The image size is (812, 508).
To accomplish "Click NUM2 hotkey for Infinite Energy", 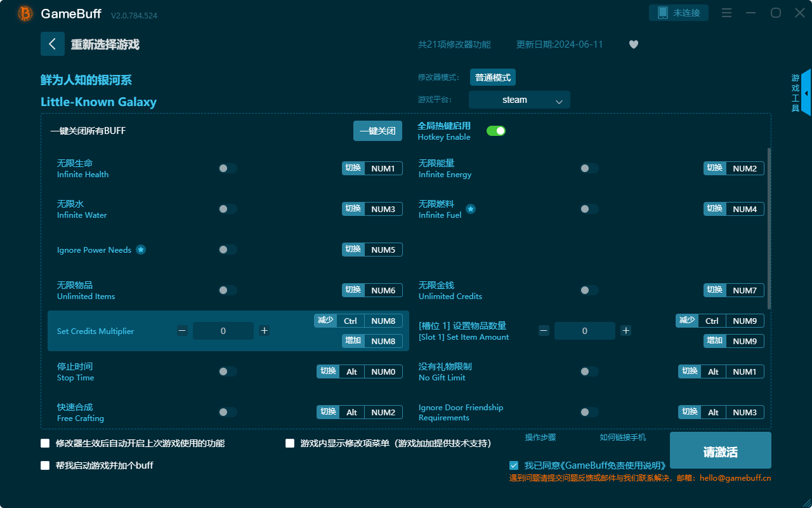I will tap(745, 168).
